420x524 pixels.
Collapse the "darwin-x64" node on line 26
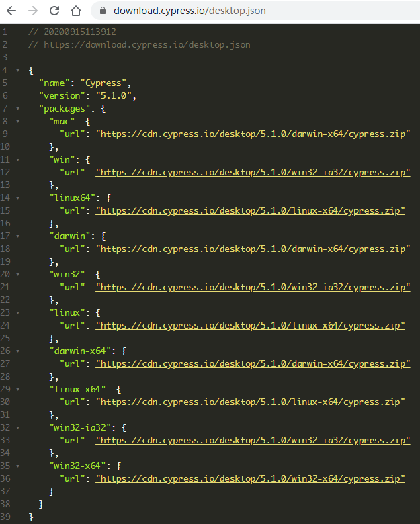click(17, 351)
